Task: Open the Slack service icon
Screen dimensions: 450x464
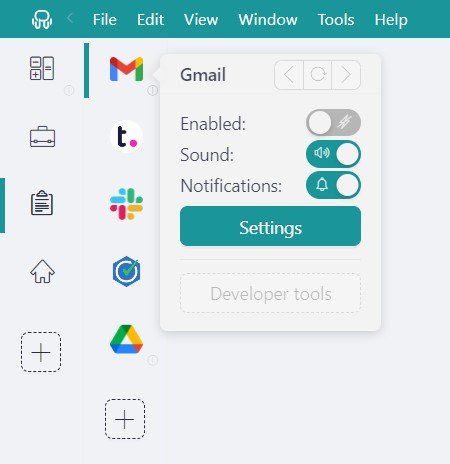Action: 126,204
